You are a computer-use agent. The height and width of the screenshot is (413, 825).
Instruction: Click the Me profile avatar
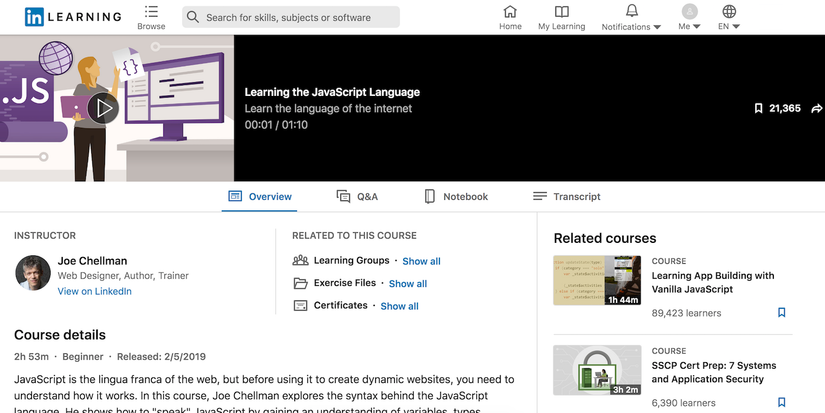tap(689, 11)
